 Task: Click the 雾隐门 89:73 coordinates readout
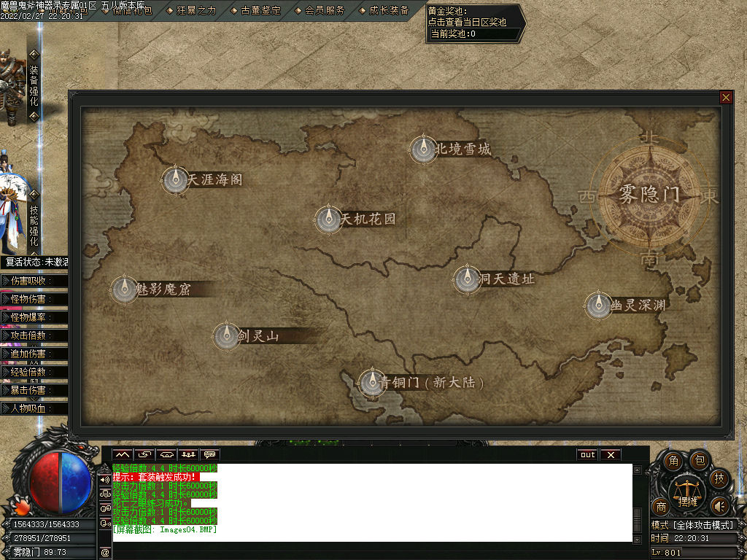(x=40, y=553)
